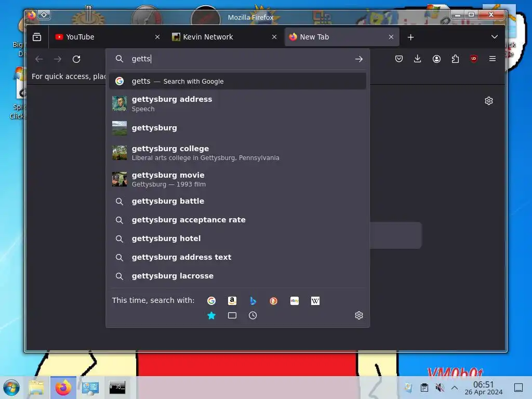Select the 'gettysburg college' suggestion
Image resolution: width=532 pixels, height=399 pixels.
(x=237, y=153)
